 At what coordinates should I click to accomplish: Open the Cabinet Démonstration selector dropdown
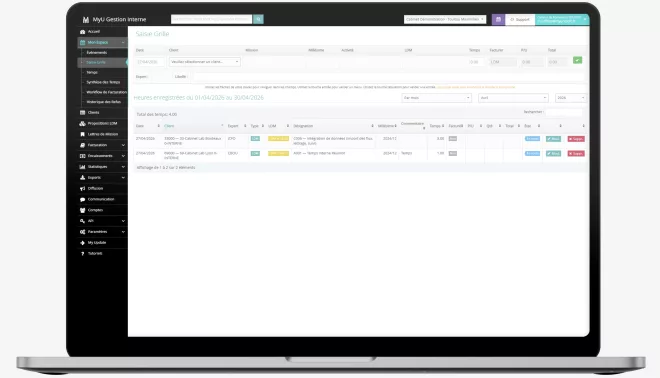(x=445, y=19)
